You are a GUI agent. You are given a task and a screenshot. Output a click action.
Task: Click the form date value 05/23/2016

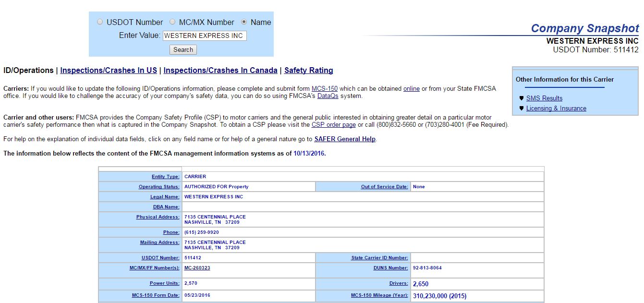click(197, 295)
